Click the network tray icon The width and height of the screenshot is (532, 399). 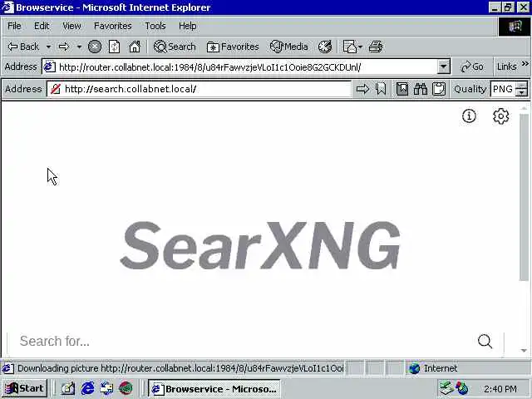pyautogui.click(x=446, y=388)
